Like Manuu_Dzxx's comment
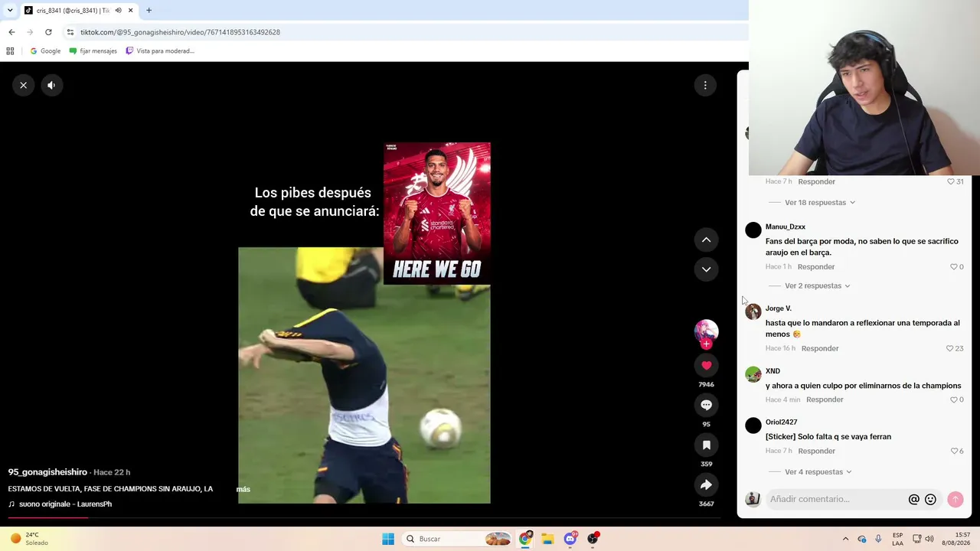Image resolution: width=980 pixels, height=551 pixels. (954, 267)
